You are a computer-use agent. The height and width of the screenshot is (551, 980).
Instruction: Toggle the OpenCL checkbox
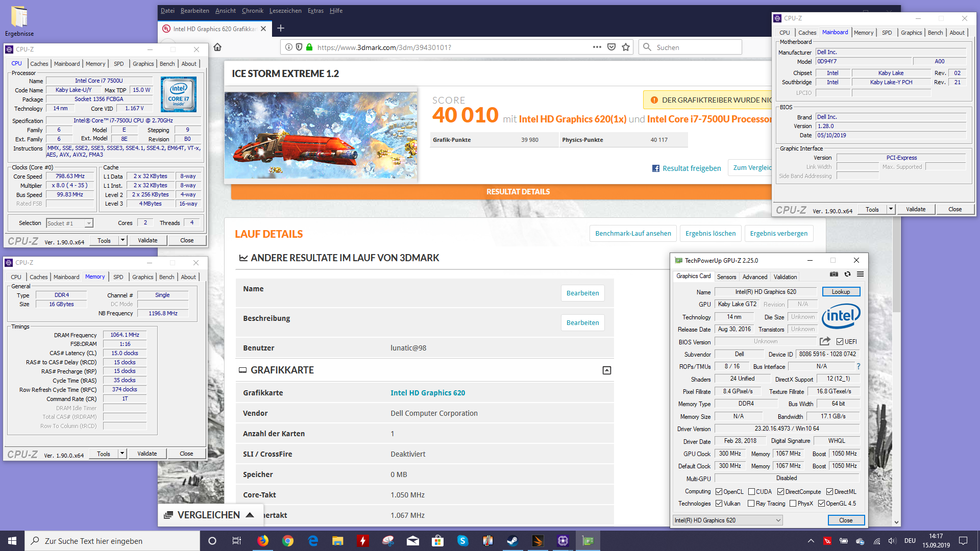click(x=719, y=492)
